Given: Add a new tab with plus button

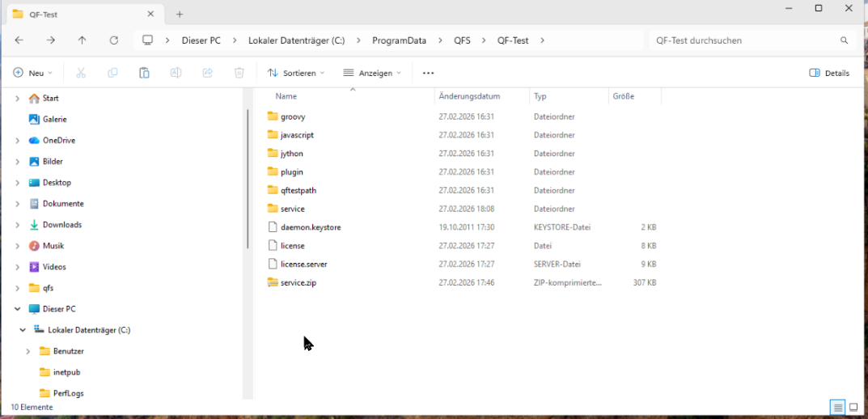Looking at the screenshot, I should [x=180, y=15].
